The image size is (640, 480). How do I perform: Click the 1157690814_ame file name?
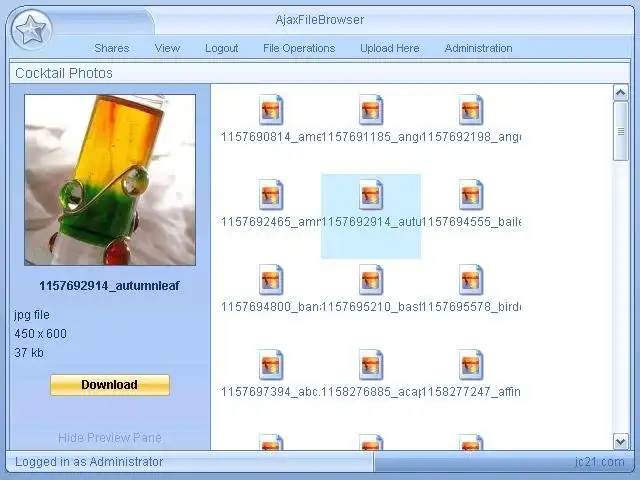click(x=271, y=137)
